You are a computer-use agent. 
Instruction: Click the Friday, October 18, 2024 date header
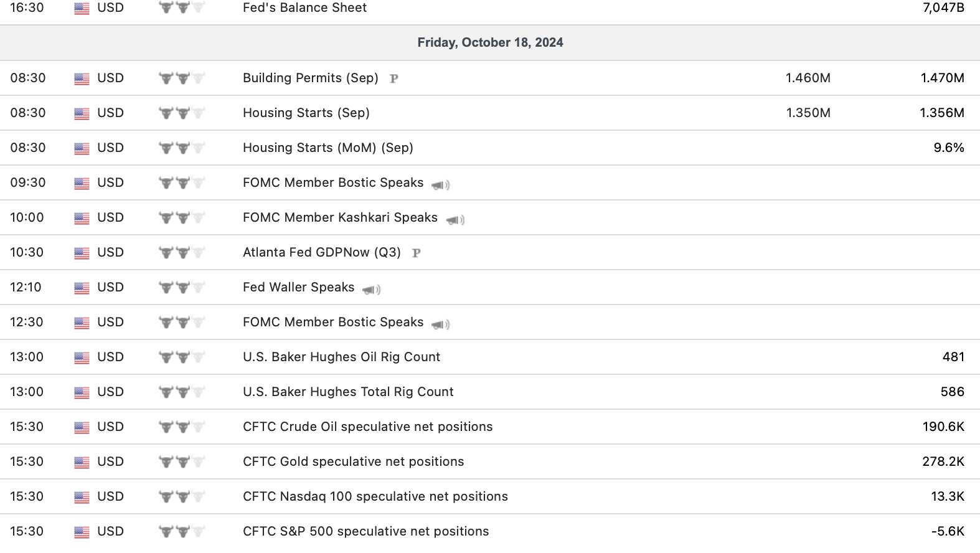point(490,42)
